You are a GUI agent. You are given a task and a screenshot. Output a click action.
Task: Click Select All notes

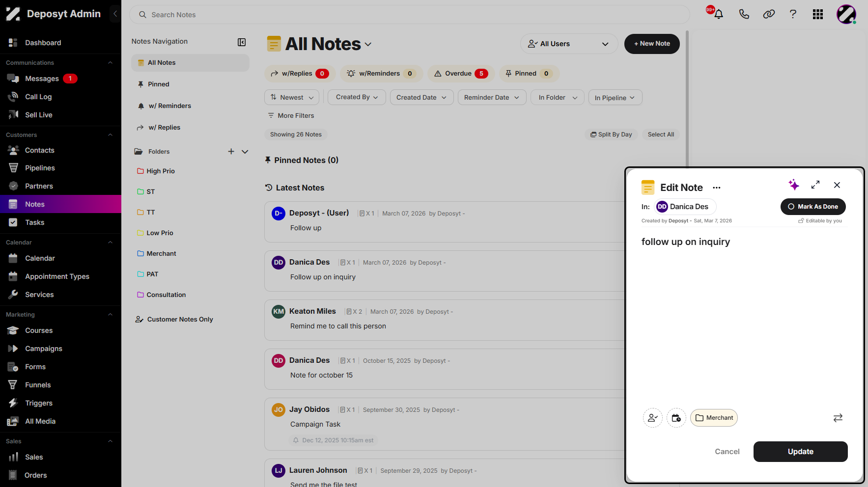(661, 135)
